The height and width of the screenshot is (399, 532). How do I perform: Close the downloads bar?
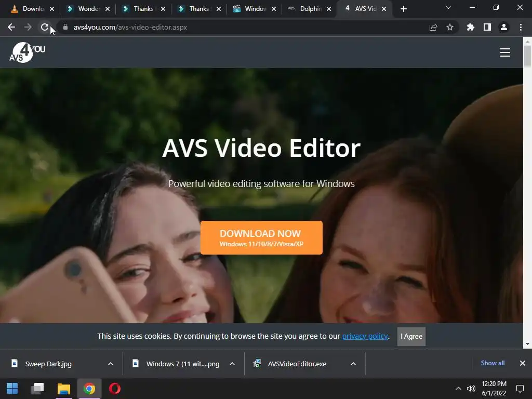pos(523,363)
